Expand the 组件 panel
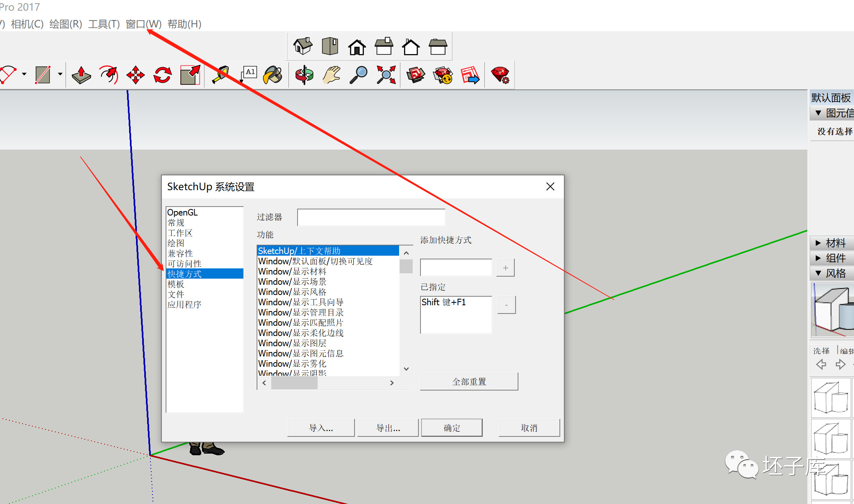The height and width of the screenshot is (504, 854). tap(832, 258)
